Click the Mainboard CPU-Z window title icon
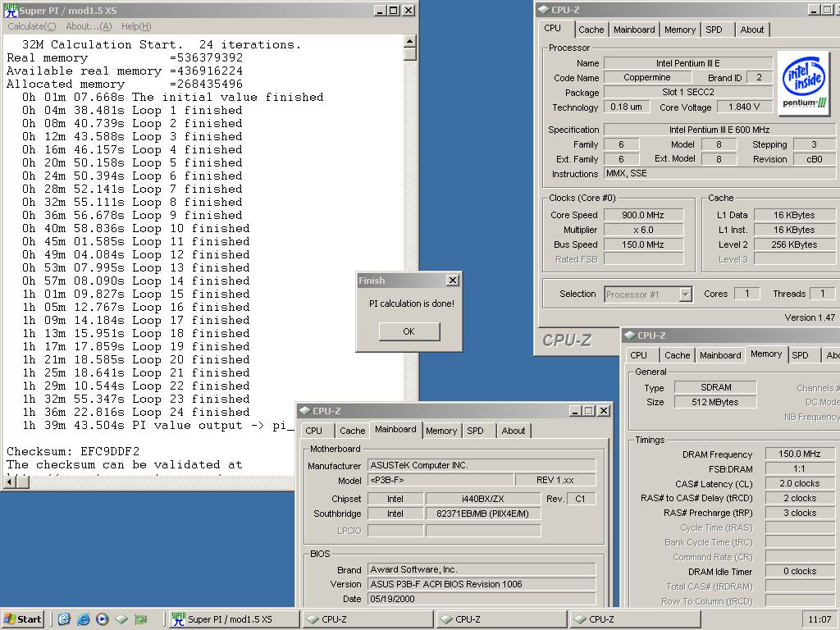840x630 pixels. pyautogui.click(x=305, y=411)
